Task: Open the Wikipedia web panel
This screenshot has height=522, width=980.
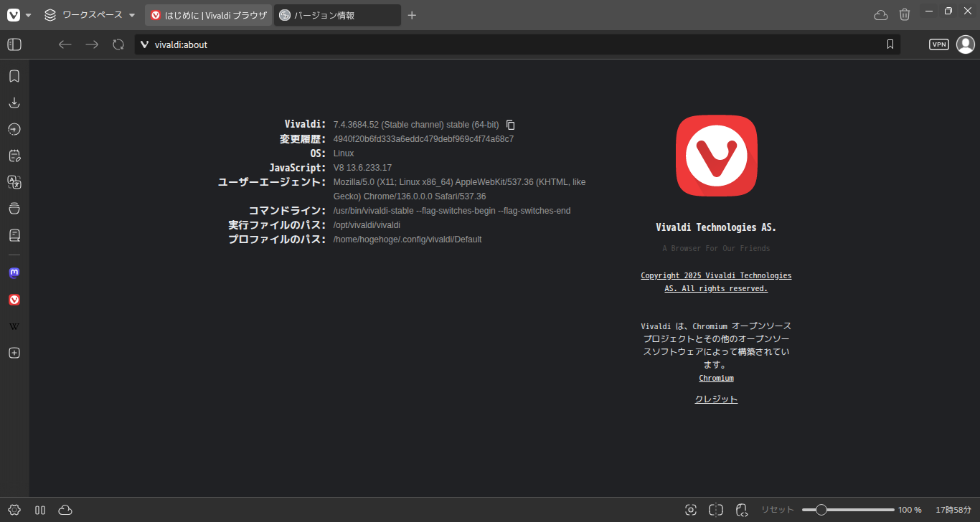Action: [x=14, y=326]
